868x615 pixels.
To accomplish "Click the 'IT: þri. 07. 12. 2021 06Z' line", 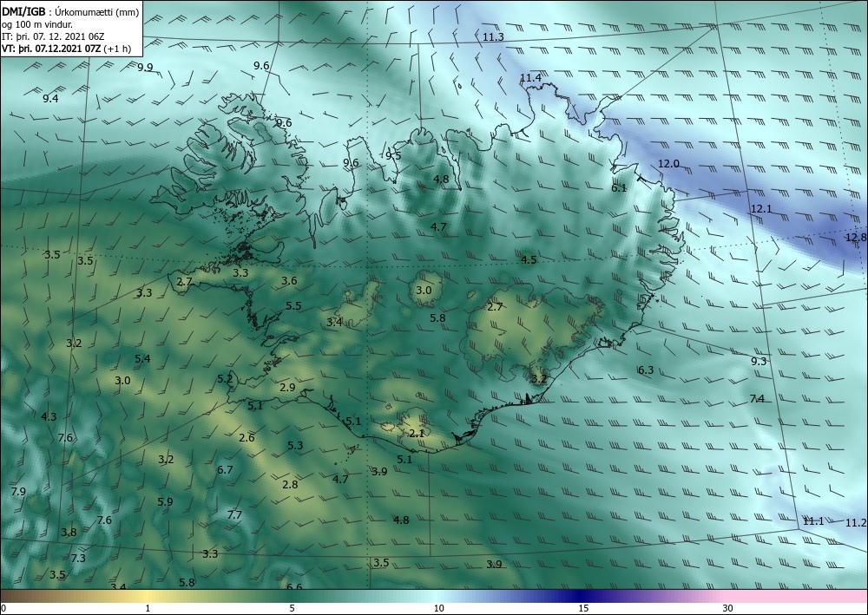I will pyautogui.click(x=53, y=36).
